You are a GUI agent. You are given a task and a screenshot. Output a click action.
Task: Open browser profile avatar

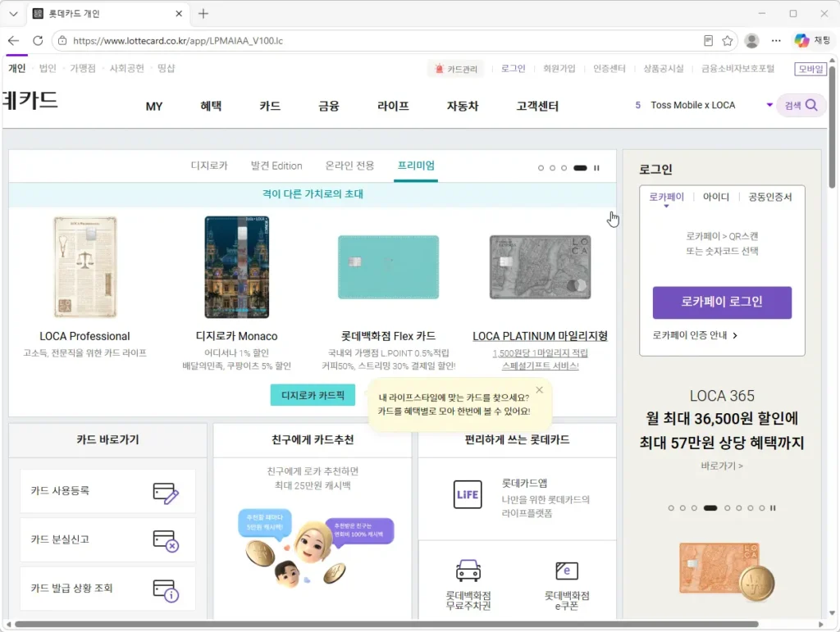coord(751,41)
